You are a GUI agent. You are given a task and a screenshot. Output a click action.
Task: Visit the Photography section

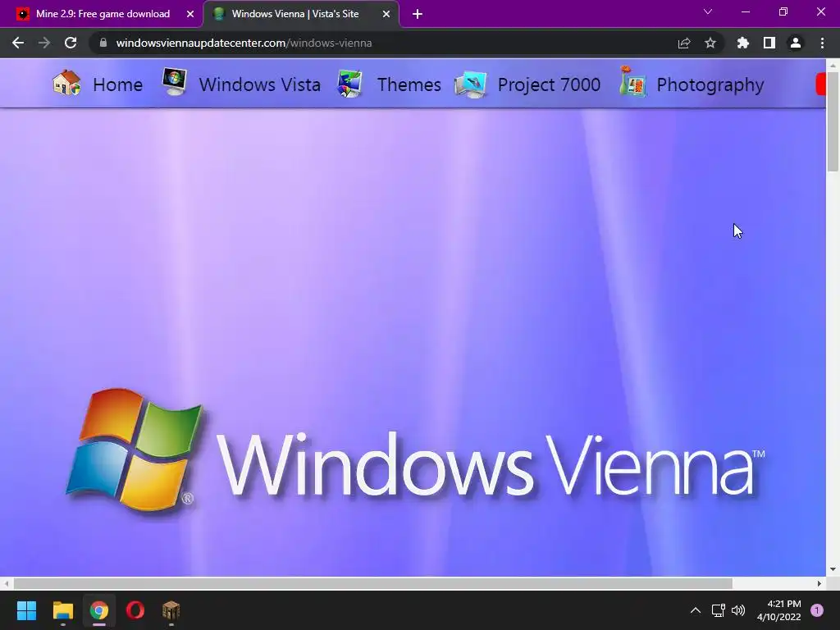[x=710, y=84]
